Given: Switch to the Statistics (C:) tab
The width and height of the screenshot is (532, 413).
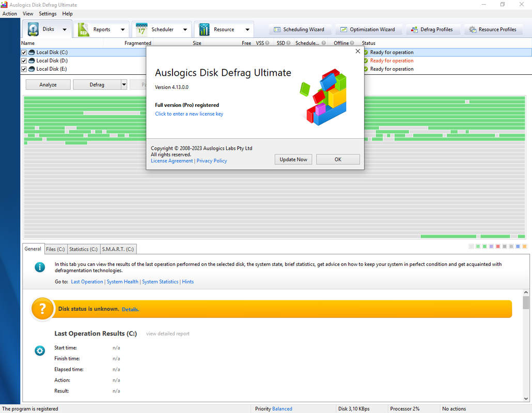Looking at the screenshot, I should coord(84,249).
